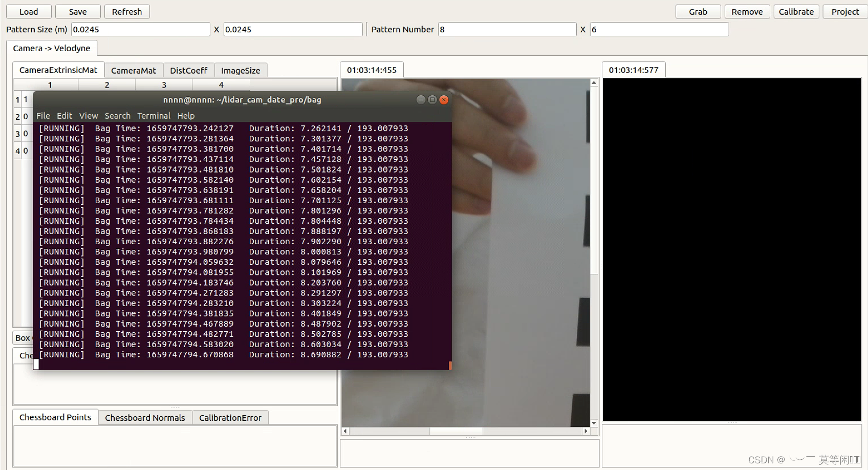The width and height of the screenshot is (868, 470).
Task: Open terminal Terminal menu
Action: [x=154, y=116]
